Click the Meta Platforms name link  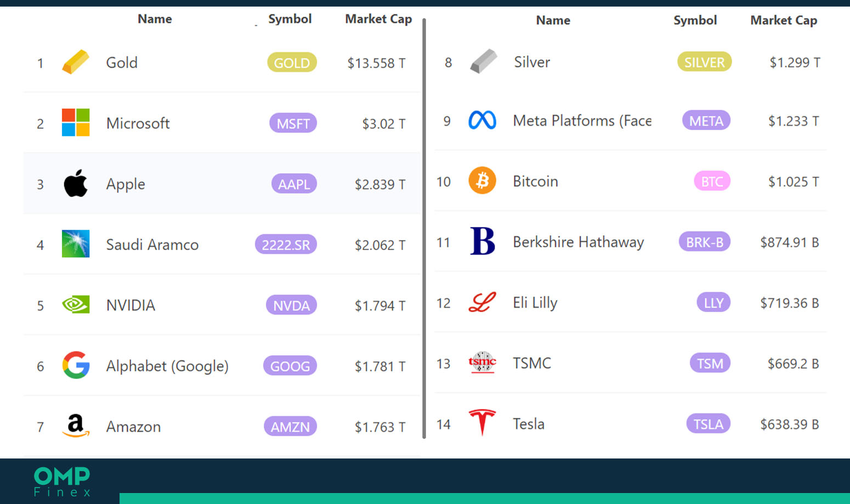tap(582, 121)
